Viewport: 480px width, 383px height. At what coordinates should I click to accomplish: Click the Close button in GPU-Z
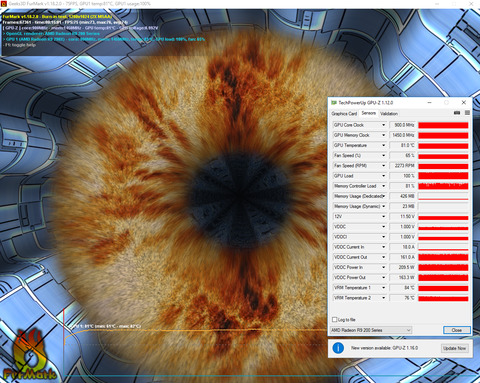pyautogui.click(x=457, y=330)
